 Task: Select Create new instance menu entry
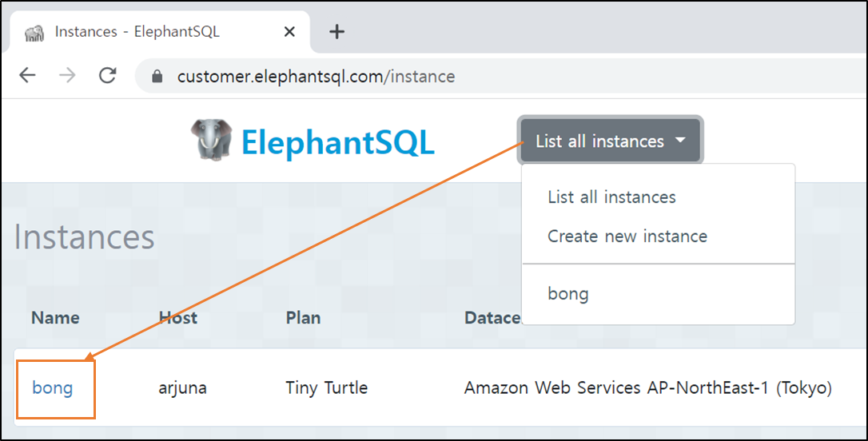[x=627, y=236]
